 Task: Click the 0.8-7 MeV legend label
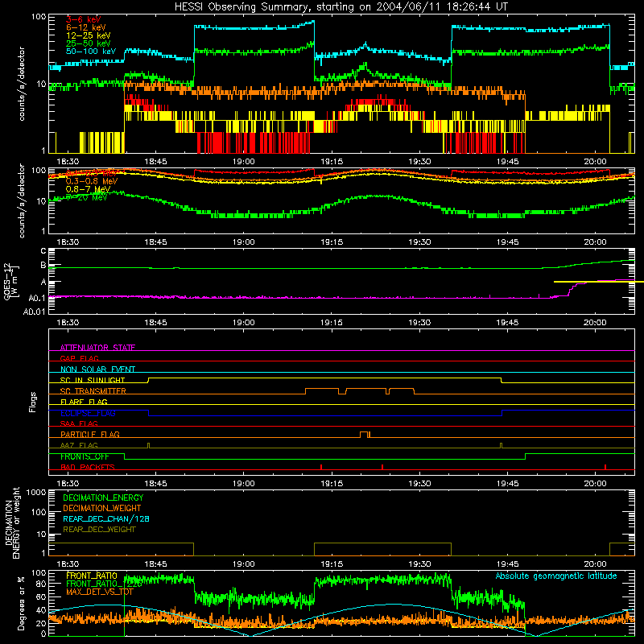[88, 189]
